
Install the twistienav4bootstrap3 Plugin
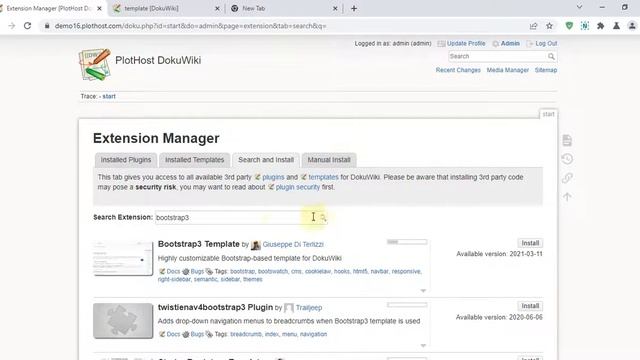click(x=530, y=306)
